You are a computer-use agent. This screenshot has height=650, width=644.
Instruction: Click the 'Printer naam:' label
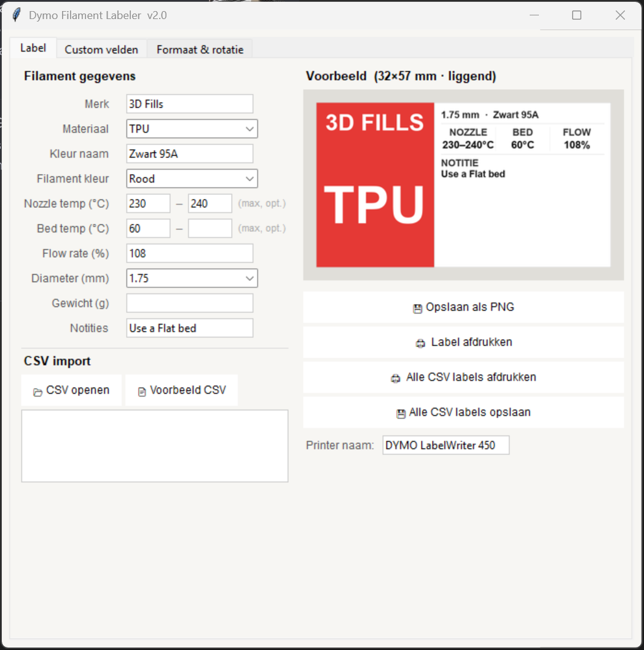point(340,445)
